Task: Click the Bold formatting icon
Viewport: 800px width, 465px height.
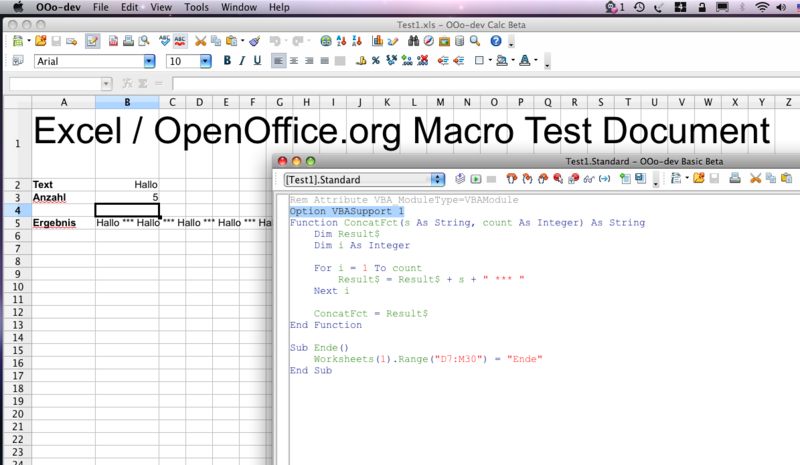Action: (x=228, y=61)
